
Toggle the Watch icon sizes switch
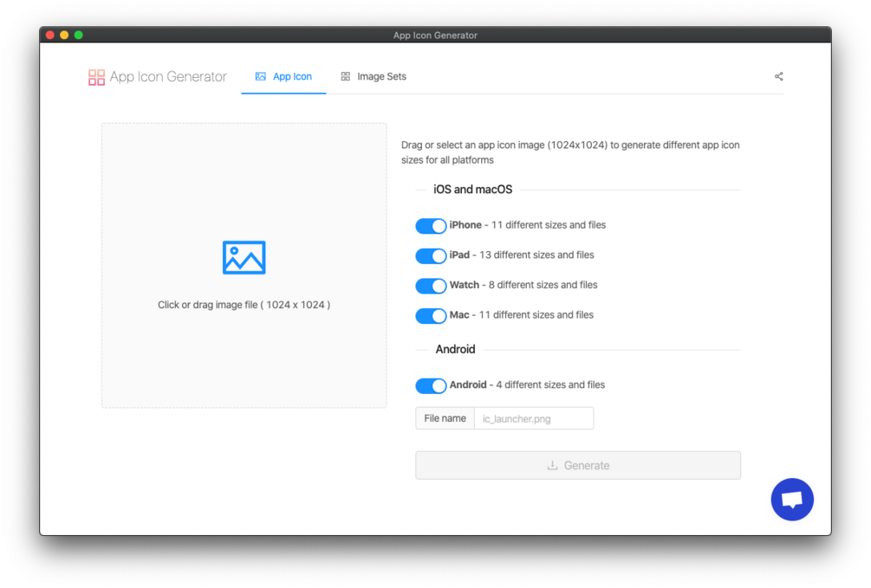pos(431,286)
